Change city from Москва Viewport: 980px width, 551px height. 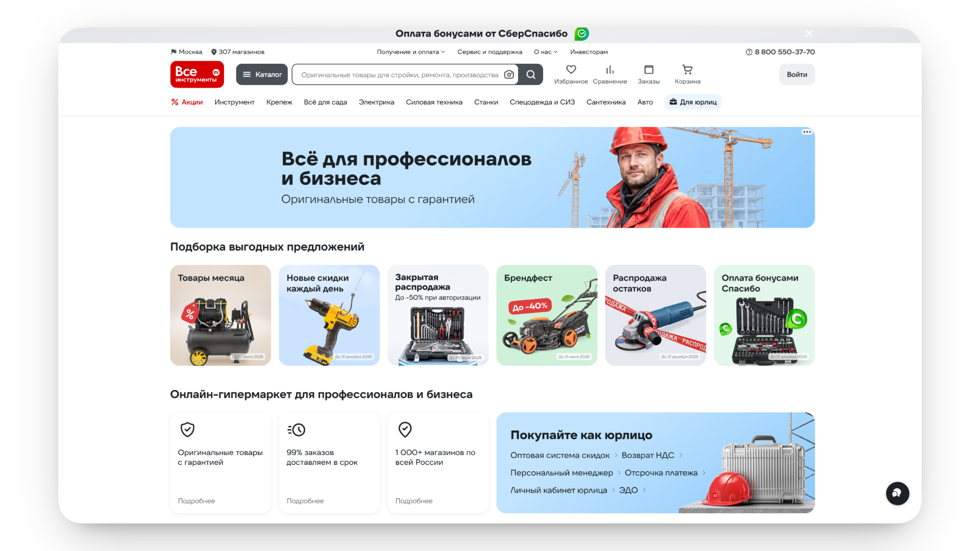[x=187, y=52]
